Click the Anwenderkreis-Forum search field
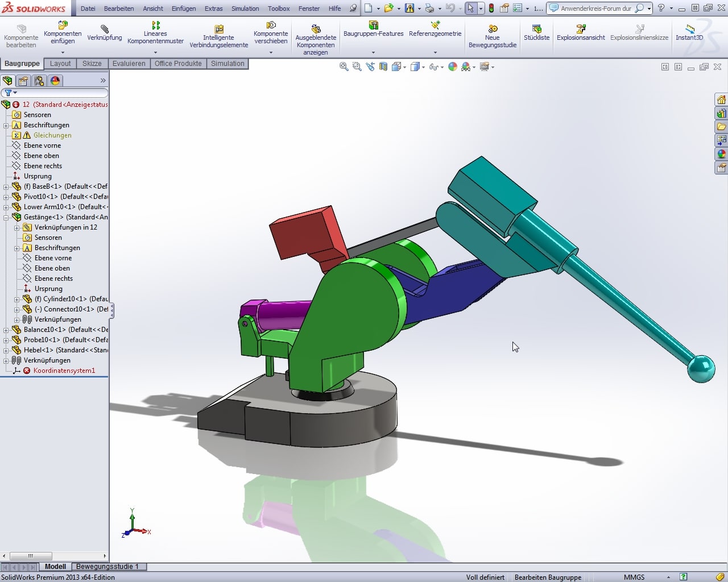 595,9
